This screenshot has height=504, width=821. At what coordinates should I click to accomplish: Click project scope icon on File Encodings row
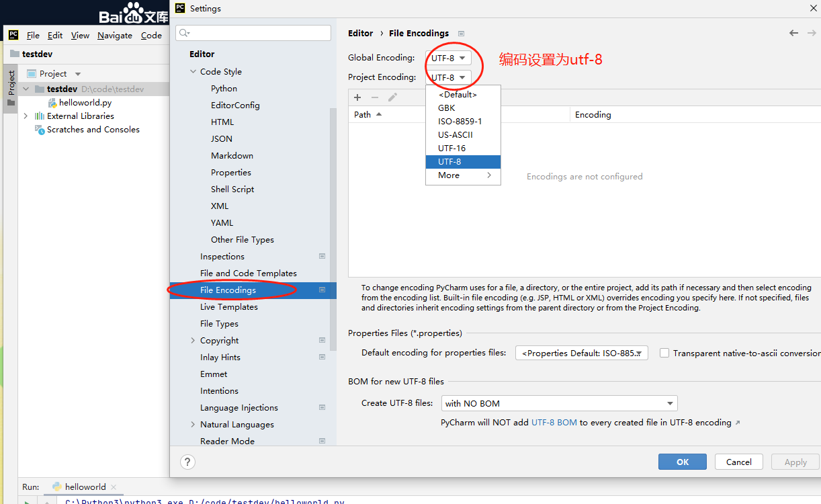click(322, 290)
